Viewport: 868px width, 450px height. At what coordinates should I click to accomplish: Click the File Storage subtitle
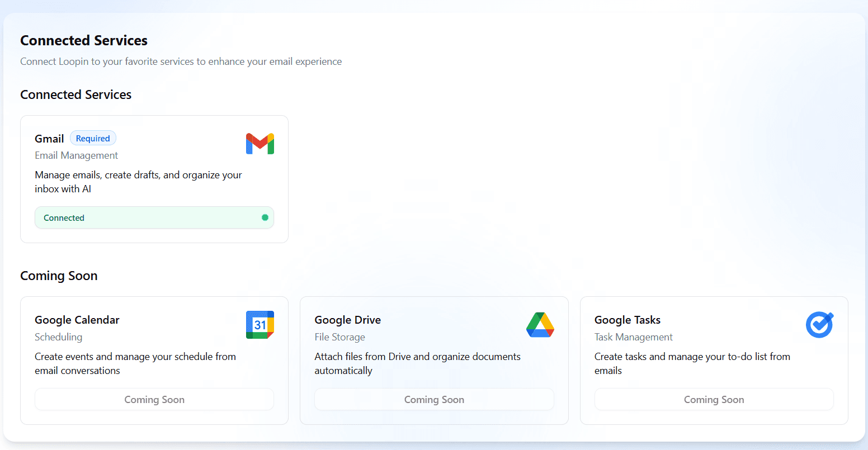pos(339,337)
